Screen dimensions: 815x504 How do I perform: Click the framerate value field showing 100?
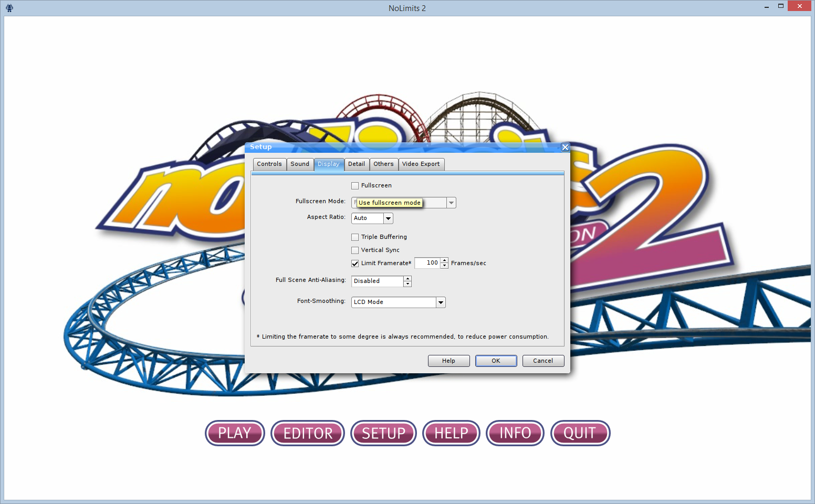(x=427, y=263)
